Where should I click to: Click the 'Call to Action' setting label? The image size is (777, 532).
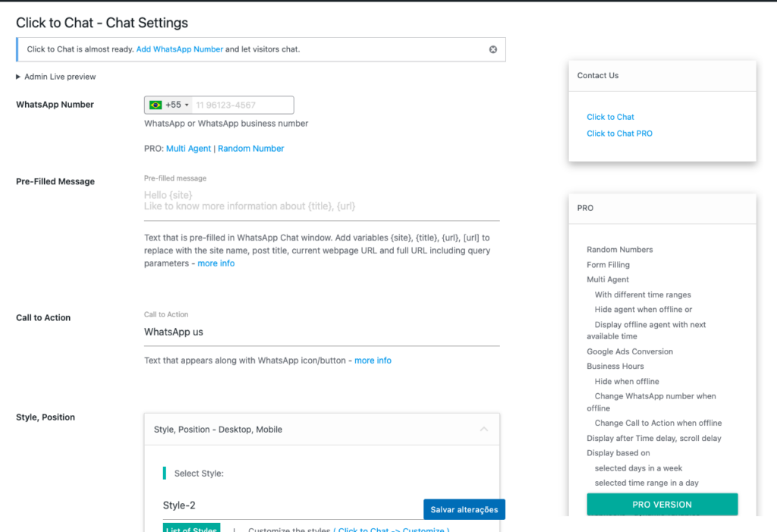pyautogui.click(x=43, y=318)
